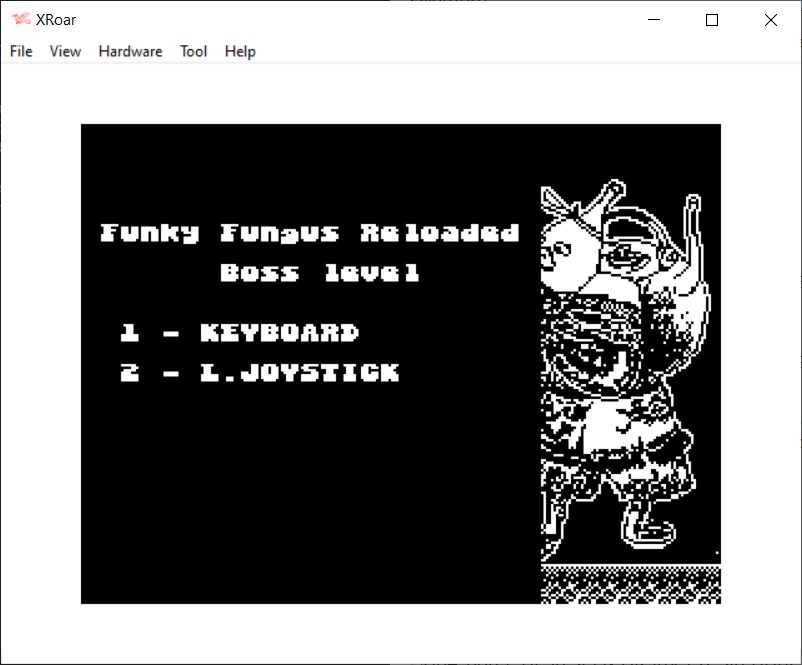Open the View menu

(x=65, y=51)
